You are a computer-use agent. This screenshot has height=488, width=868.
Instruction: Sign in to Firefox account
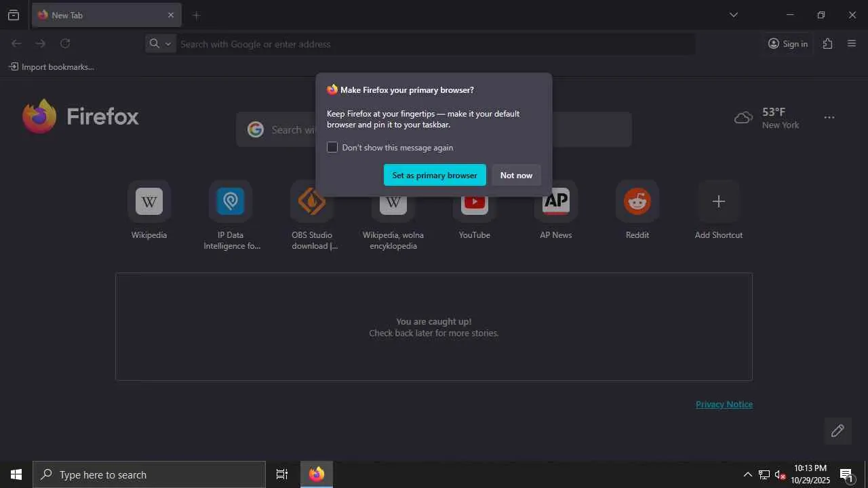pos(788,43)
